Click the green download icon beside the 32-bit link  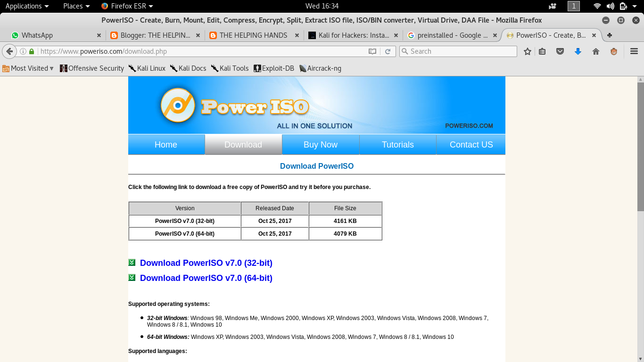pyautogui.click(x=132, y=263)
